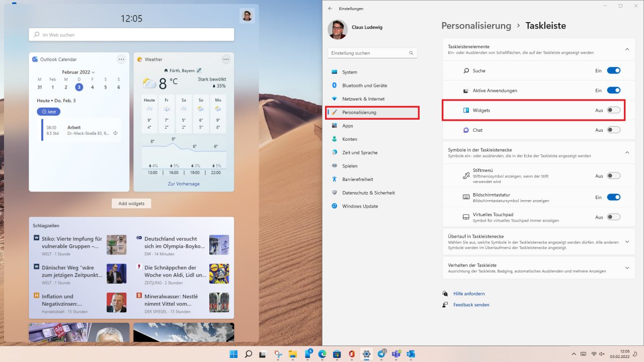Enable the Stiftmenü switch
This screenshot has width=644, height=362.
(613, 176)
